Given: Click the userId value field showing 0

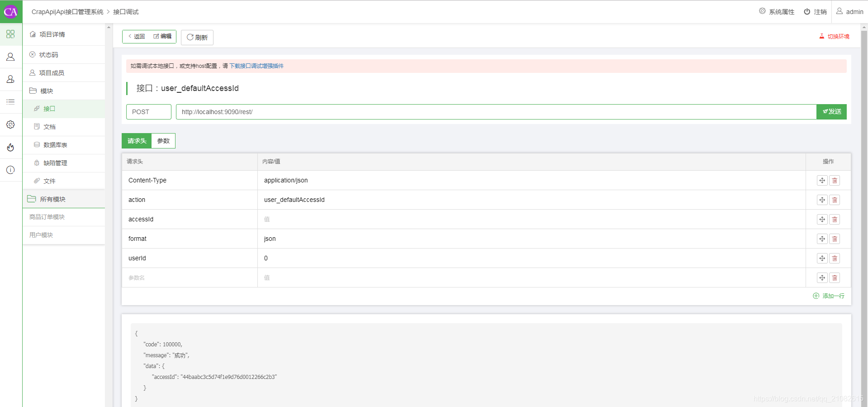Looking at the screenshot, I should coord(531,258).
